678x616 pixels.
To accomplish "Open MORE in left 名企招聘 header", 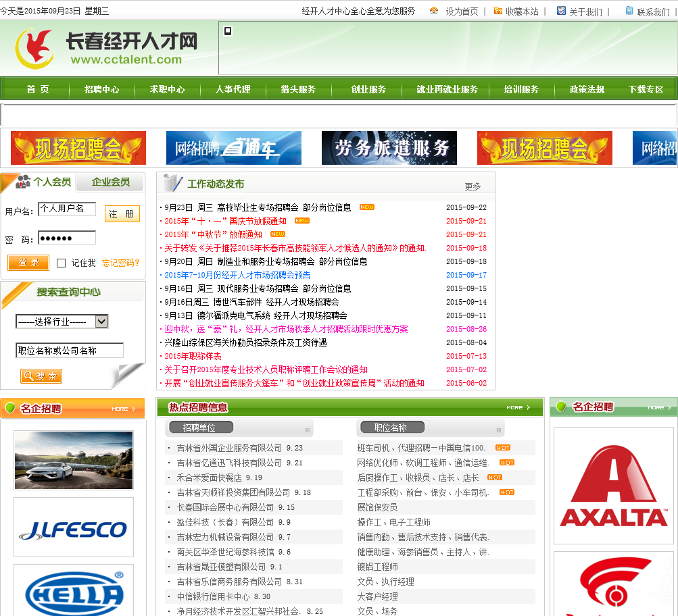I will pos(124,409).
